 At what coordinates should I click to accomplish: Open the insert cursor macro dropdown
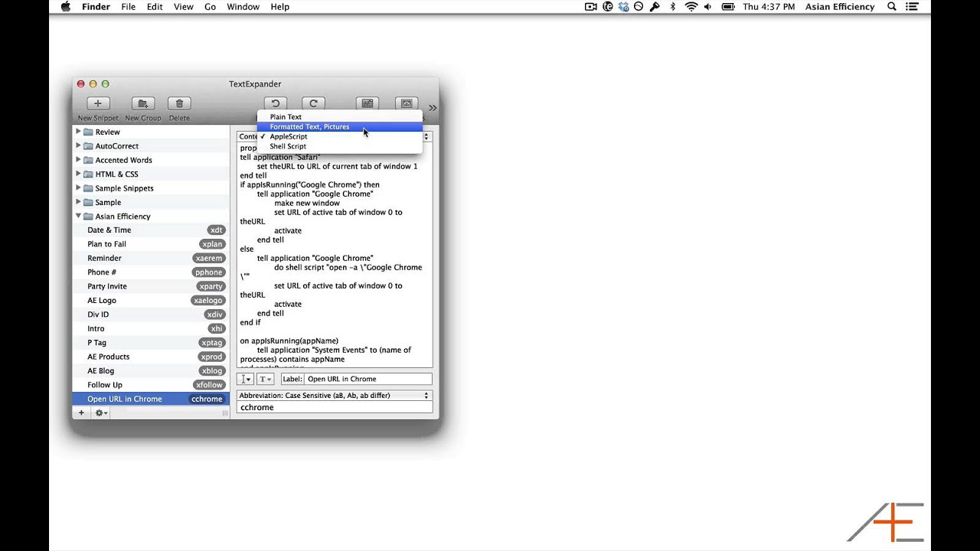coord(244,379)
